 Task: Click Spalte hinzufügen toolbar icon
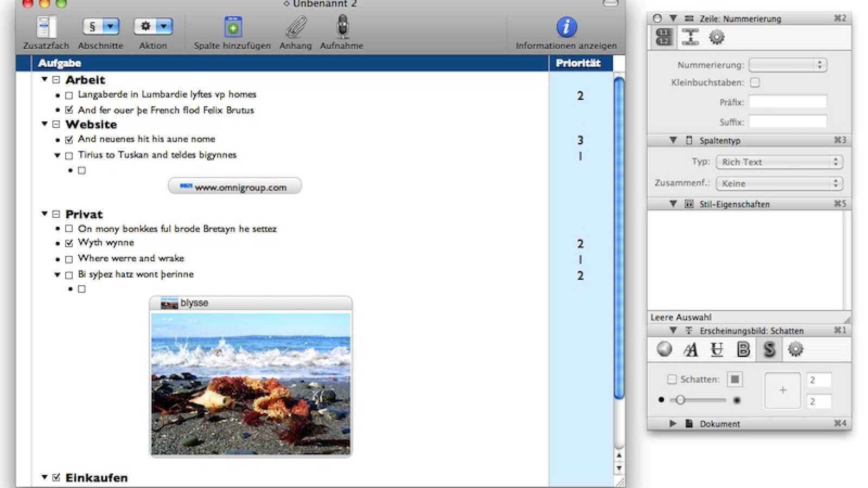click(x=233, y=27)
